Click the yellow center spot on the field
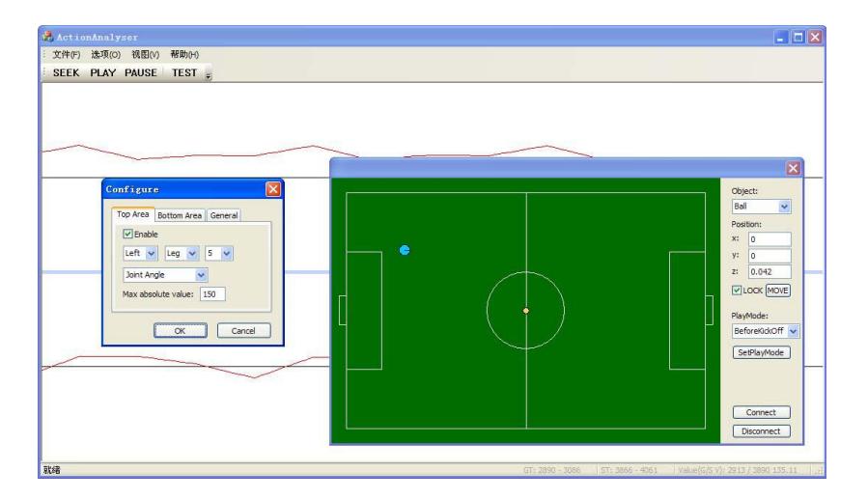This screenshot has width=868, height=499. click(526, 311)
